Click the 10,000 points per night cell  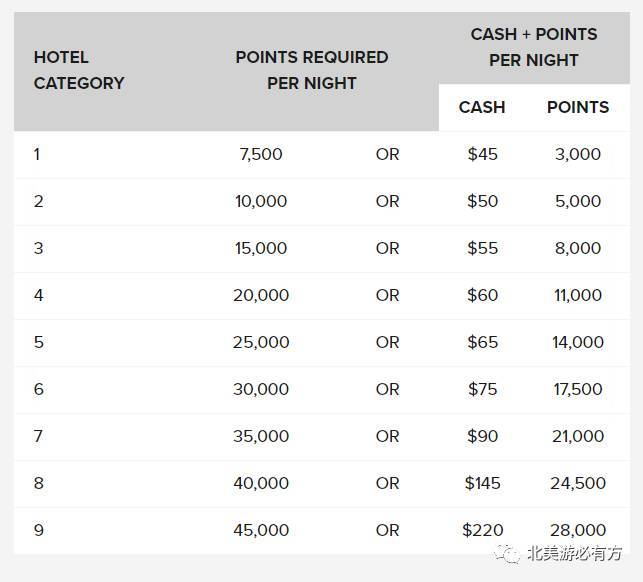pos(261,201)
